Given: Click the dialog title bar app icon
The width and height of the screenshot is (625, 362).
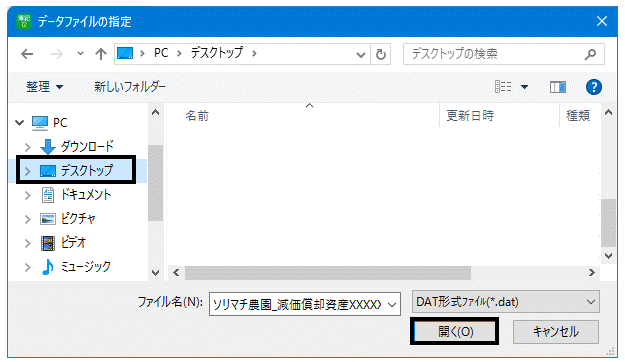Looking at the screenshot, I should (x=24, y=21).
